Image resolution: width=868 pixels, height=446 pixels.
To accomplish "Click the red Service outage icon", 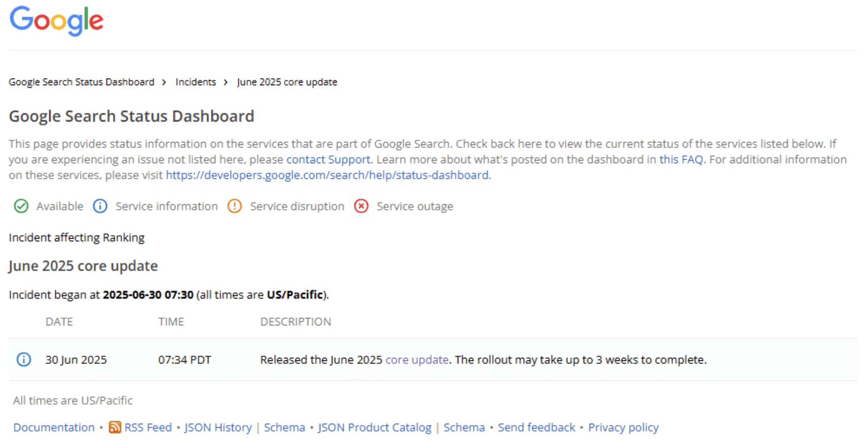I will click(361, 206).
